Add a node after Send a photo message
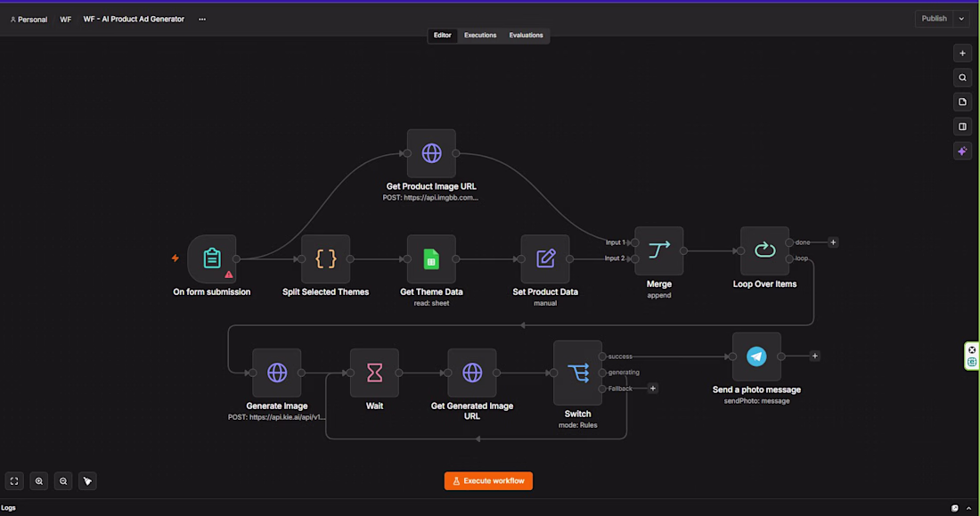The image size is (980, 516). (x=814, y=356)
